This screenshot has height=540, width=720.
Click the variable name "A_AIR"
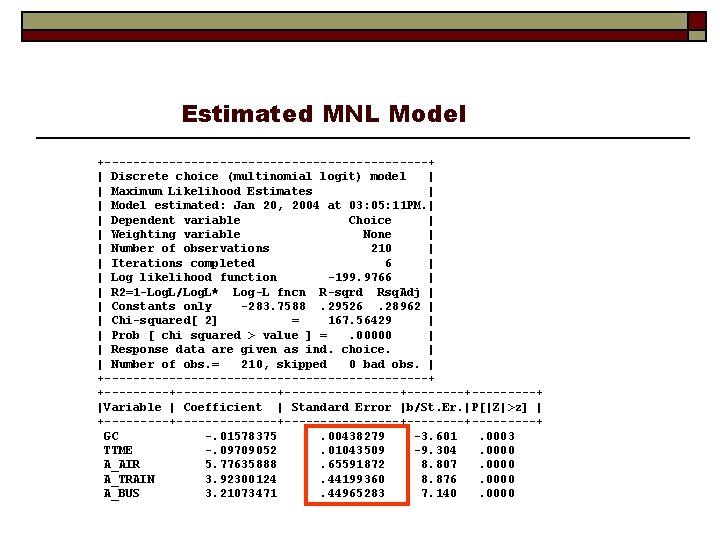[122, 464]
